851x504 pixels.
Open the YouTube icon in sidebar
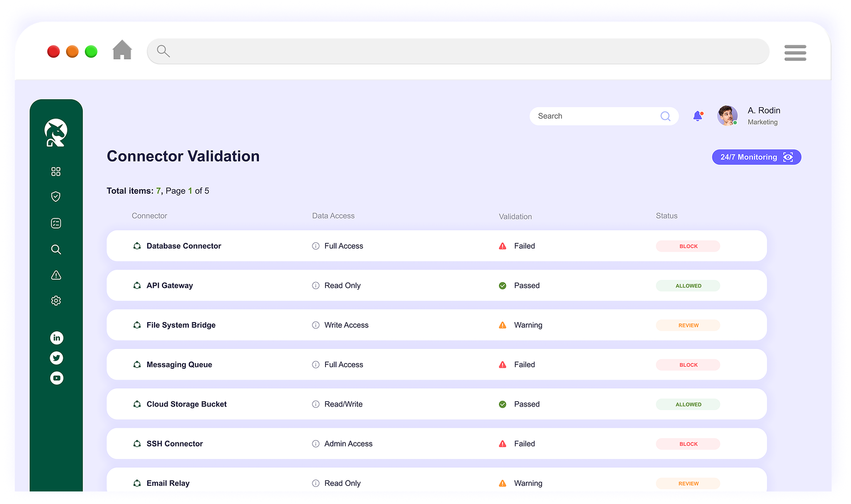coord(56,378)
